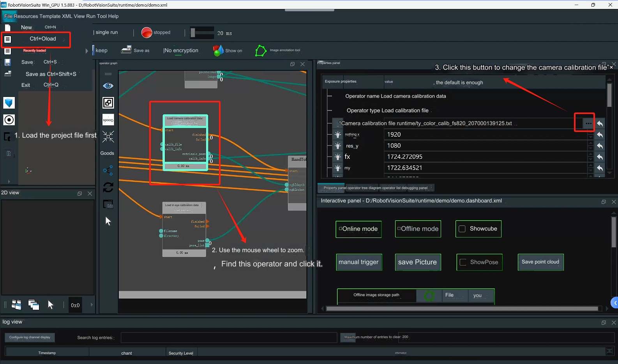Image resolution: width=618 pixels, height=364 pixels.
Task: Click the res_y value field 1080
Action: [486, 146]
